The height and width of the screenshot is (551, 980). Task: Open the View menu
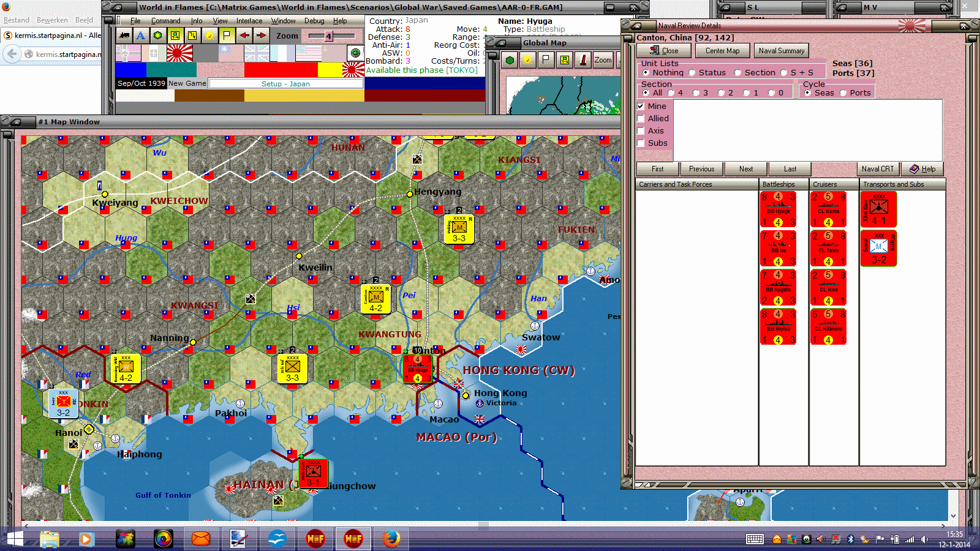(x=220, y=21)
